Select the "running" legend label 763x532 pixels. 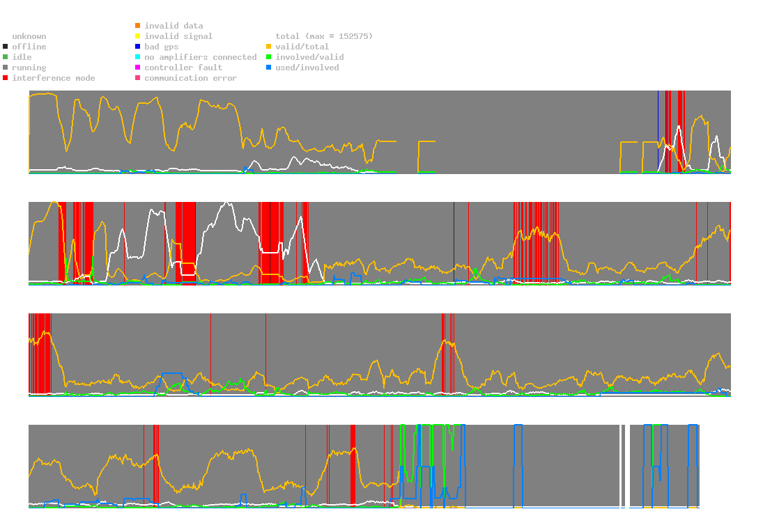29,68
